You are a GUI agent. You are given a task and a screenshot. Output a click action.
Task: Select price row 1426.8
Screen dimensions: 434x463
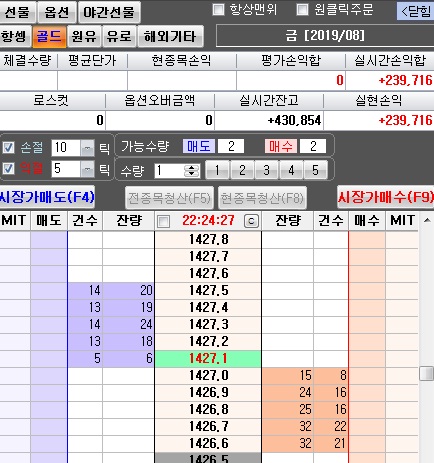(208, 410)
